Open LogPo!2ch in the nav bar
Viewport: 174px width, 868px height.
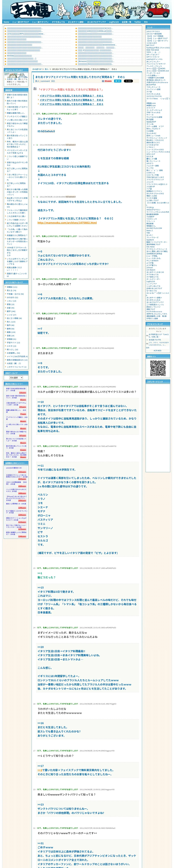click(x=114, y=22)
